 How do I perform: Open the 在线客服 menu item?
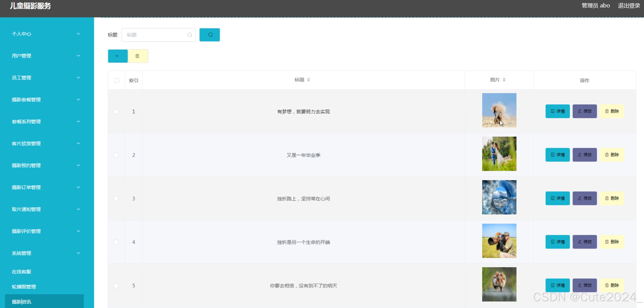click(x=21, y=272)
